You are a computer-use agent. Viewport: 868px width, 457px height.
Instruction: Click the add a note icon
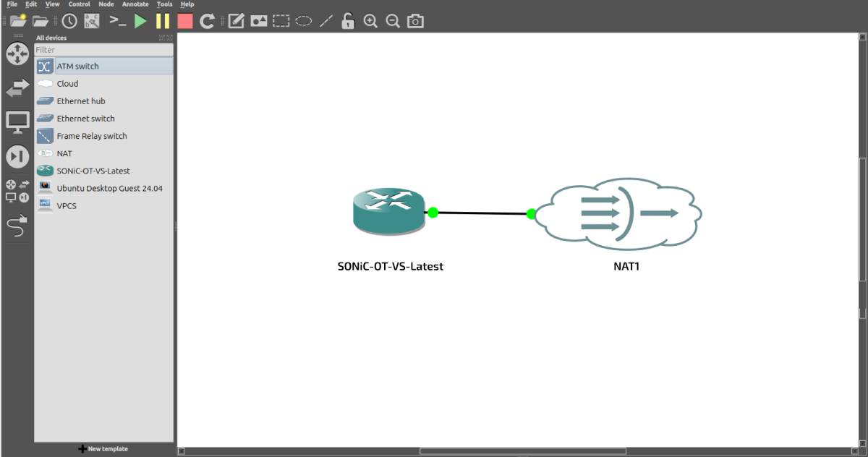click(x=236, y=21)
